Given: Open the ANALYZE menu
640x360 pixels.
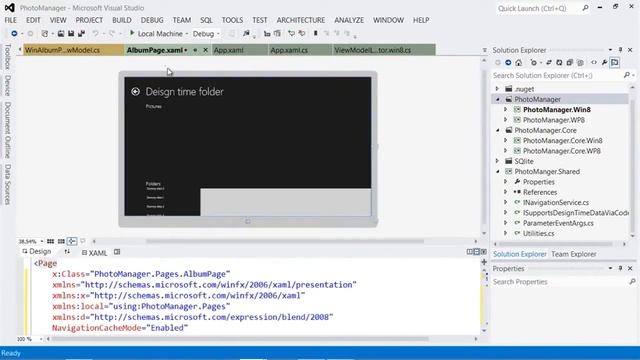Looking at the screenshot, I should point(349,20).
